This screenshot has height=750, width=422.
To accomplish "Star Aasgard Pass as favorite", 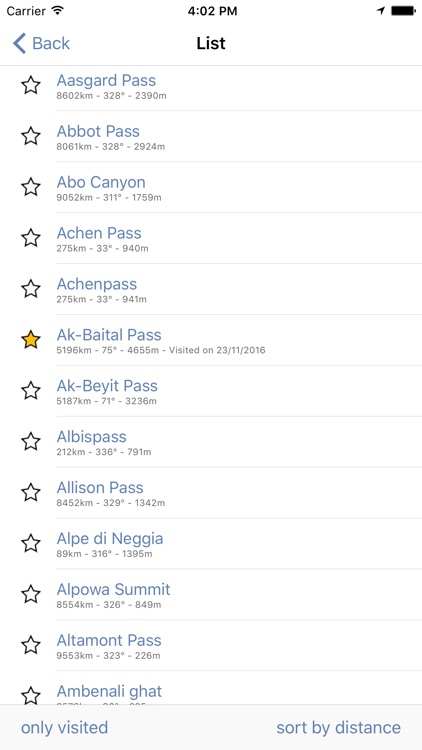I will (x=31, y=85).
